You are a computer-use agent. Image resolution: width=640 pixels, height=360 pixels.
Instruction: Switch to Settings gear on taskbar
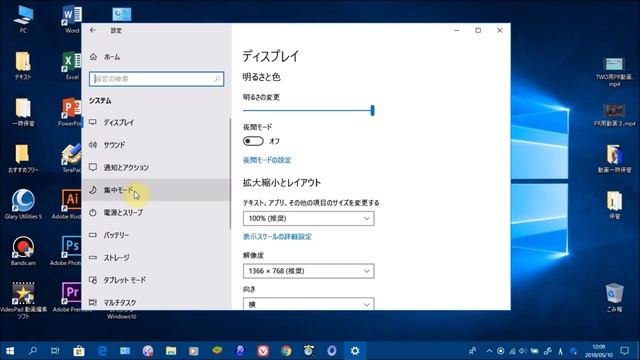click(x=355, y=351)
